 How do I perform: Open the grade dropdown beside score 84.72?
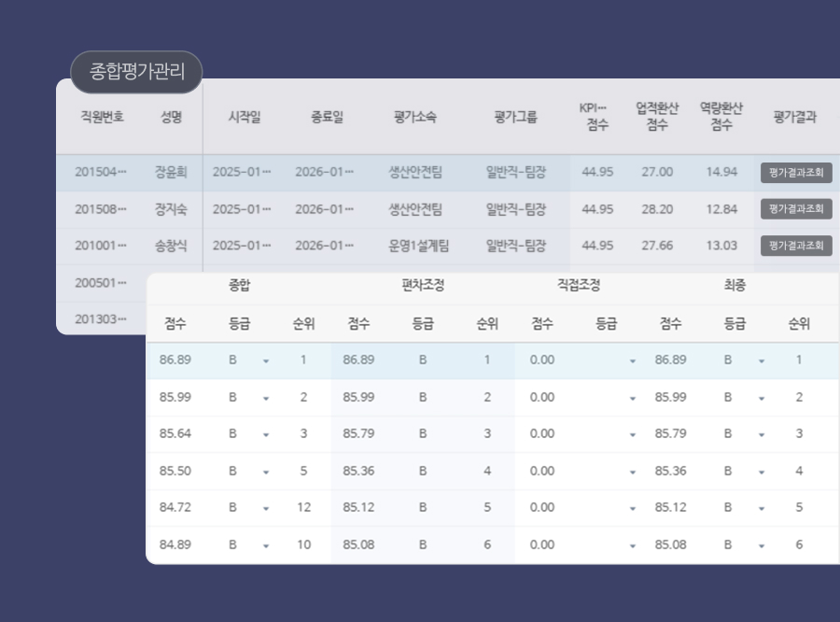266,507
